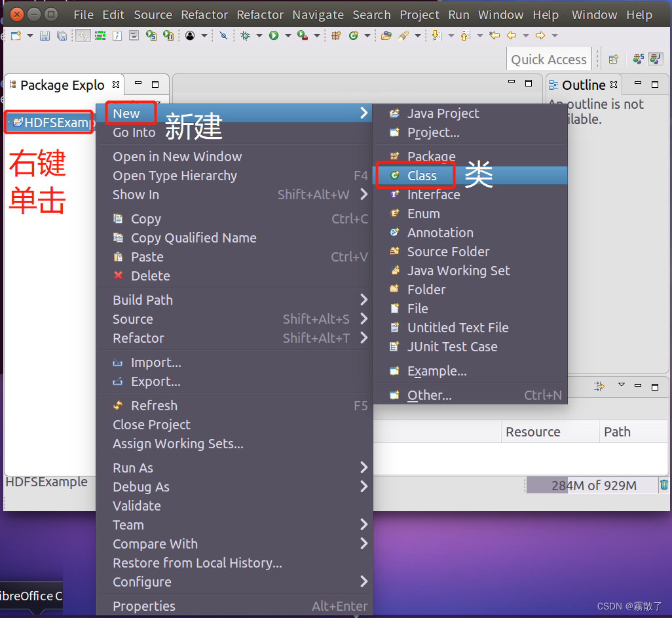Viewport: 672px width, 618px height.
Task: Click the Back navigation arrow
Action: [x=512, y=35]
